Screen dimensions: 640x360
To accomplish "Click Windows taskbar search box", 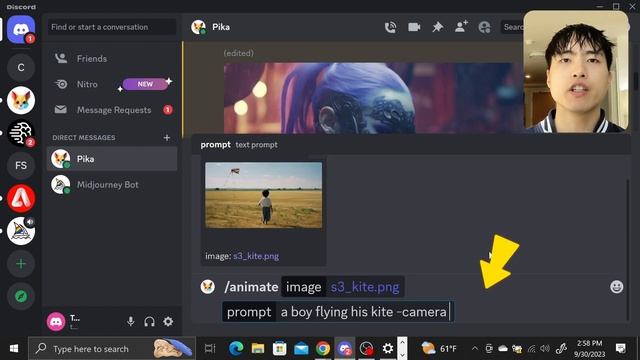I will point(112,349).
